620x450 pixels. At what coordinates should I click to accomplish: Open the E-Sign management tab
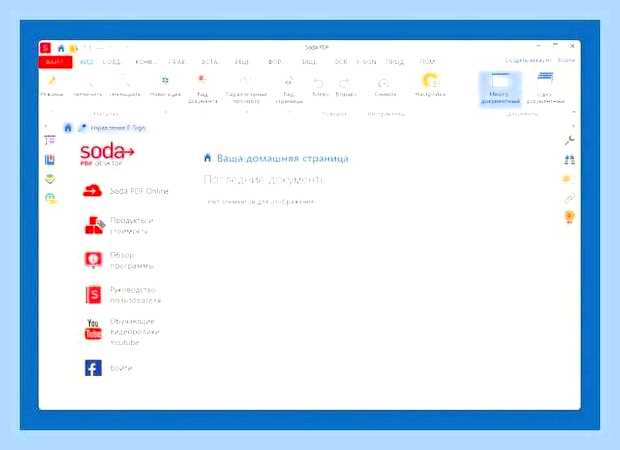pyautogui.click(x=113, y=128)
